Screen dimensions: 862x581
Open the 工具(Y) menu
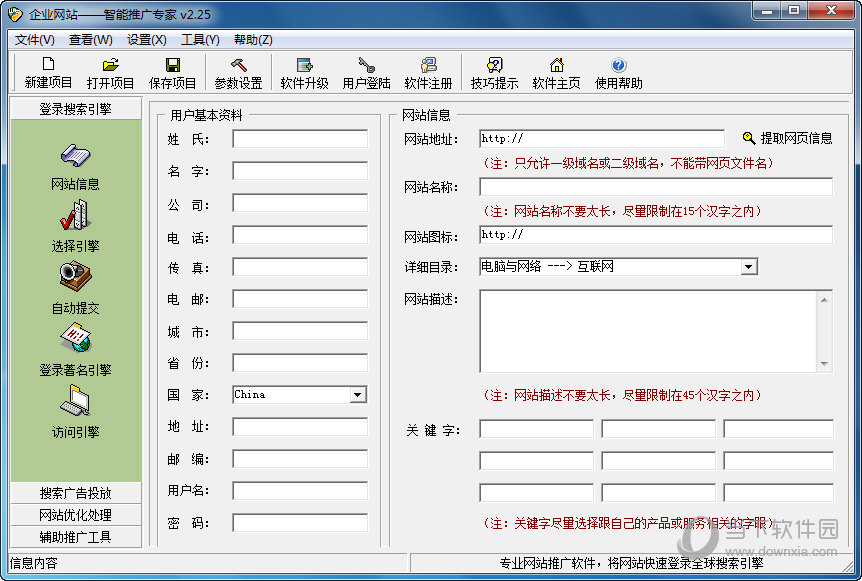click(200, 40)
